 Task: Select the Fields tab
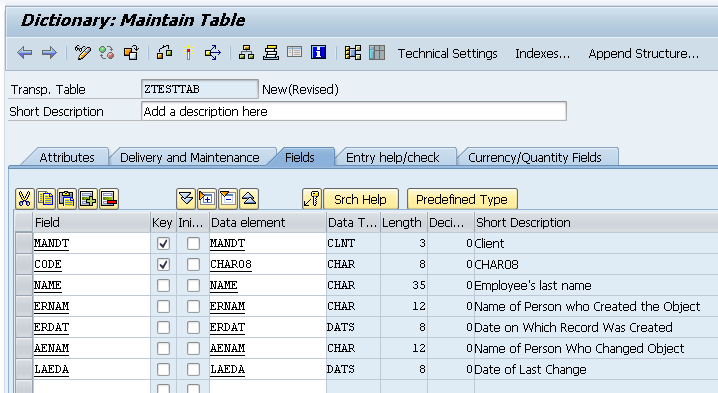pos(300,157)
